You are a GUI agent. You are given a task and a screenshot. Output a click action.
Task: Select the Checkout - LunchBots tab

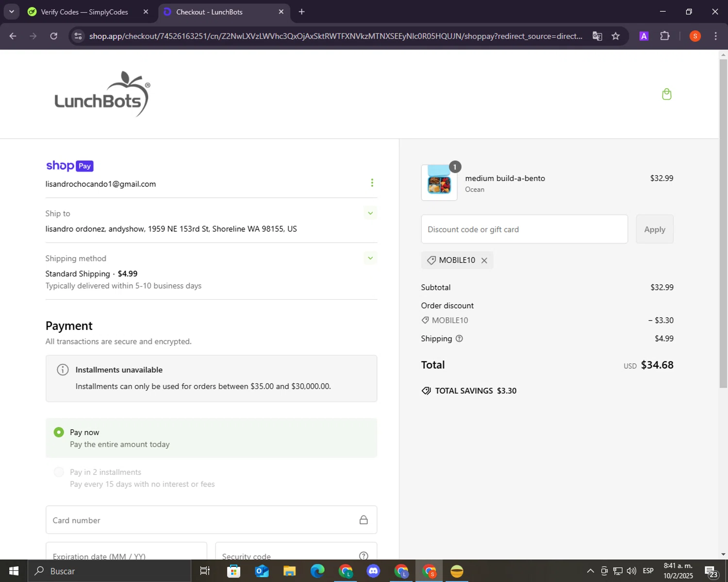(x=209, y=12)
